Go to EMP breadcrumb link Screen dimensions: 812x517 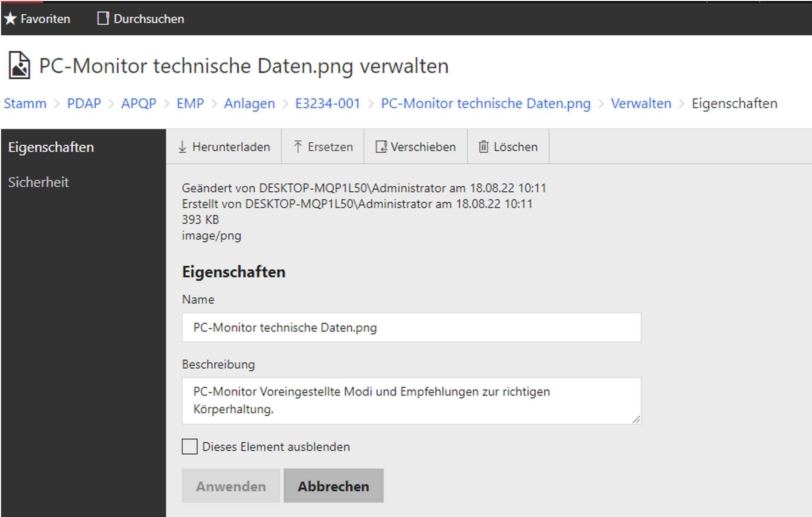[x=190, y=103]
